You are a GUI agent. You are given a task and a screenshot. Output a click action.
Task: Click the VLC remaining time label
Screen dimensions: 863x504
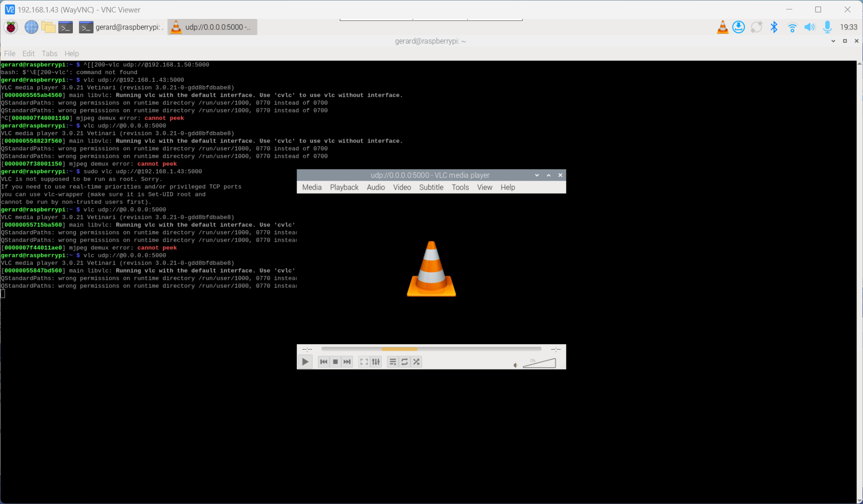pyautogui.click(x=556, y=349)
